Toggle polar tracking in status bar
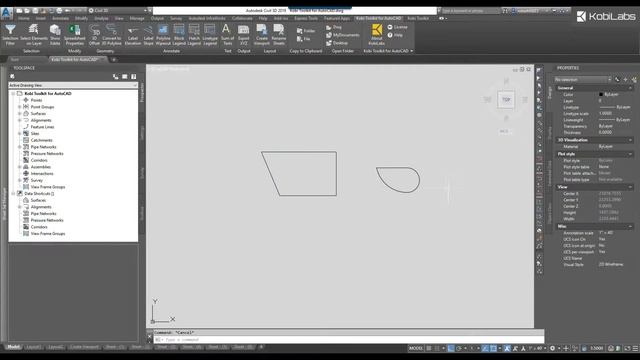The image size is (640, 360). [459, 348]
